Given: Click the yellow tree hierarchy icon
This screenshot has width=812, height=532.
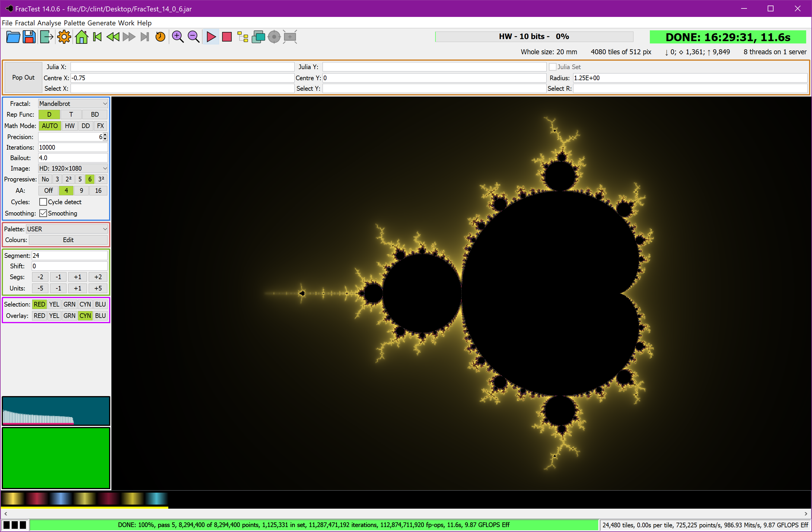Looking at the screenshot, I should 243,37.
